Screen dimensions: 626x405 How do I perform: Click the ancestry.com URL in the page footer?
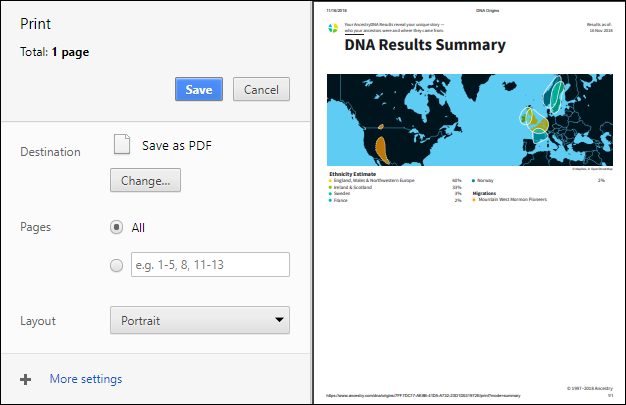[420, 396]
